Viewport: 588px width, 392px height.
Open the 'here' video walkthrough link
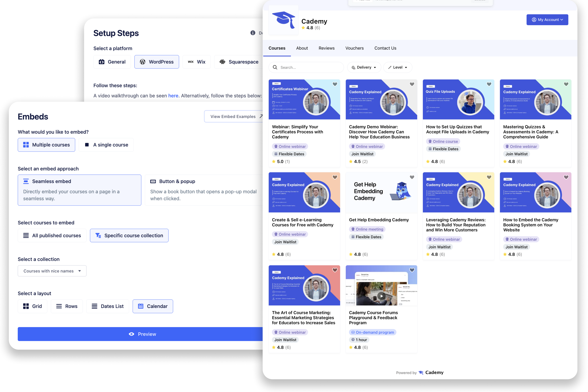pyautogui.click(x=173, y=96)
